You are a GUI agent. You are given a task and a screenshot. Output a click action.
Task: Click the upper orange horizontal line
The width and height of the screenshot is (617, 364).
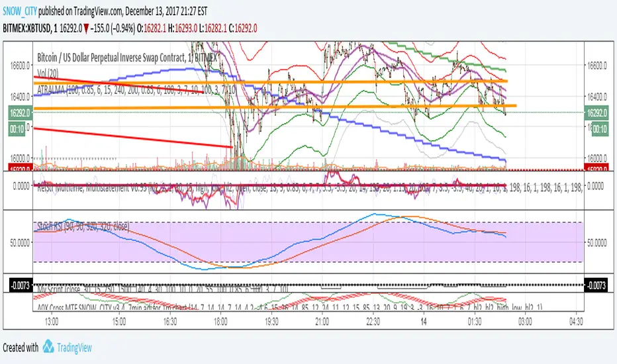point(271,82)
